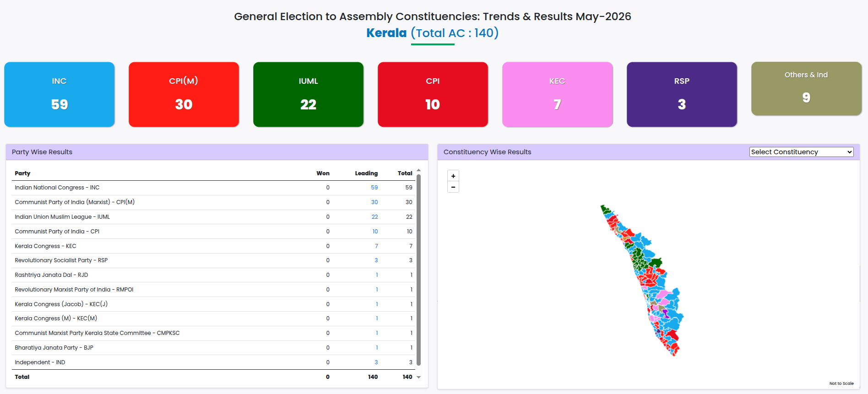Image resolution: width=868 pixels, height=394 pixels.
Task: Click the Others & Ind card
Action: point(807,89)
